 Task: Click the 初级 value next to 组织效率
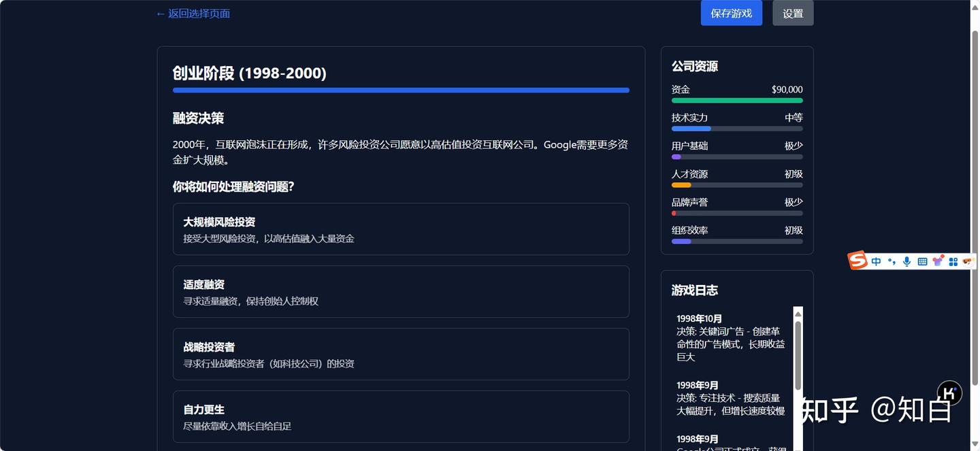pos(794,231)
